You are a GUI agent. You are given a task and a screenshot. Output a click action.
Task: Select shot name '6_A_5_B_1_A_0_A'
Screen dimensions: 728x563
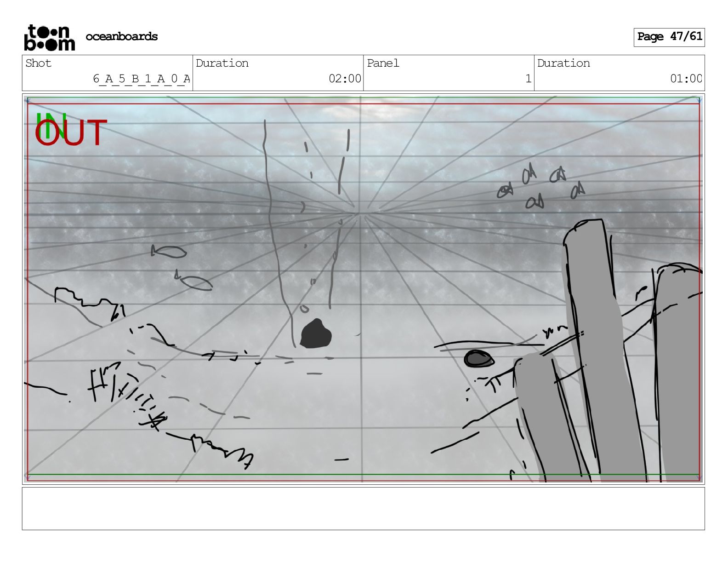[x=142, y=79]
